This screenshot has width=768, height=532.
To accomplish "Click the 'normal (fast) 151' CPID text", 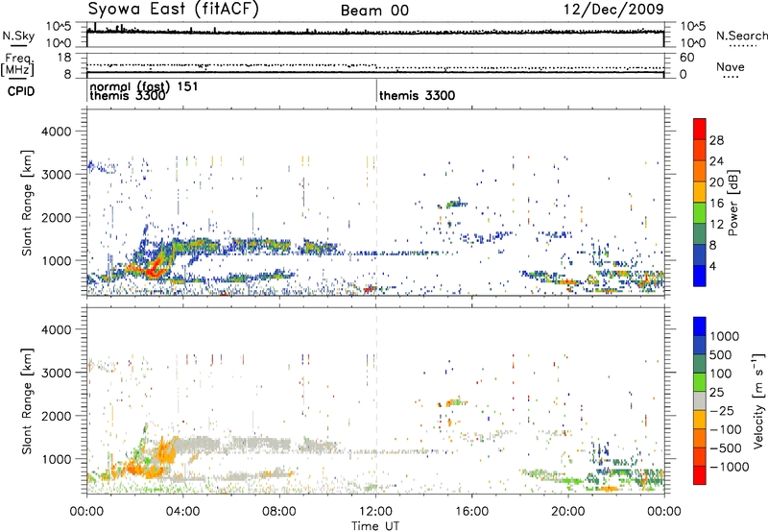I will tap(144, 86).
